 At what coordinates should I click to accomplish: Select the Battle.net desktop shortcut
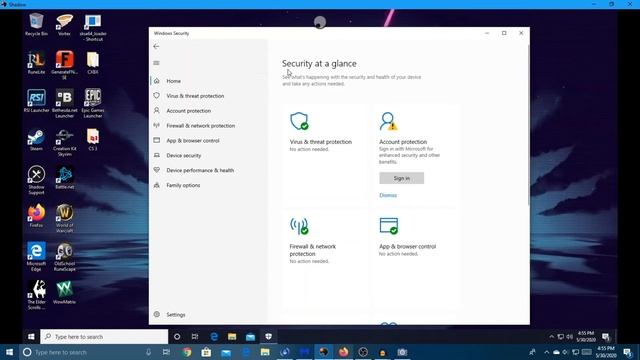pyautogui.click(x=64, y=178)
